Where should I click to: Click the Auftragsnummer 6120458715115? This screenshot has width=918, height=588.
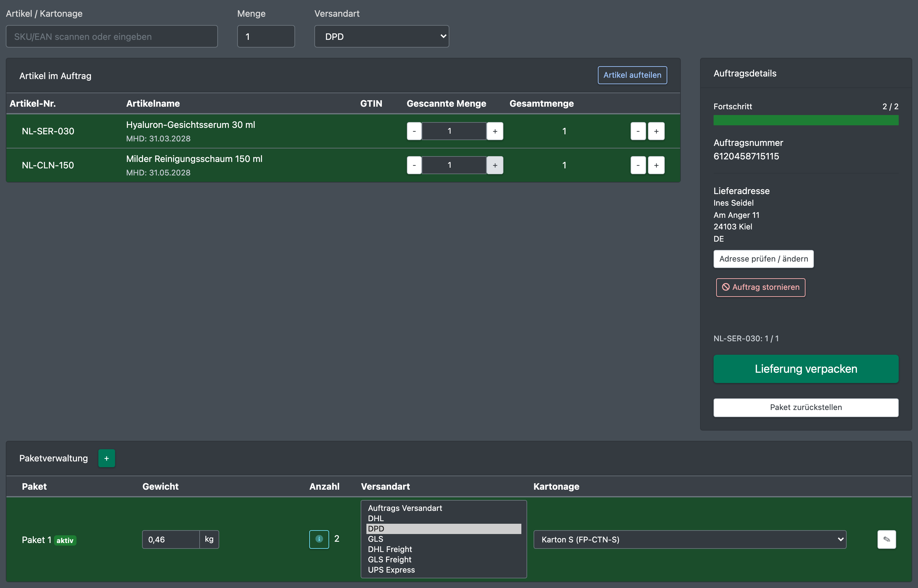click(x=746, y=156)
